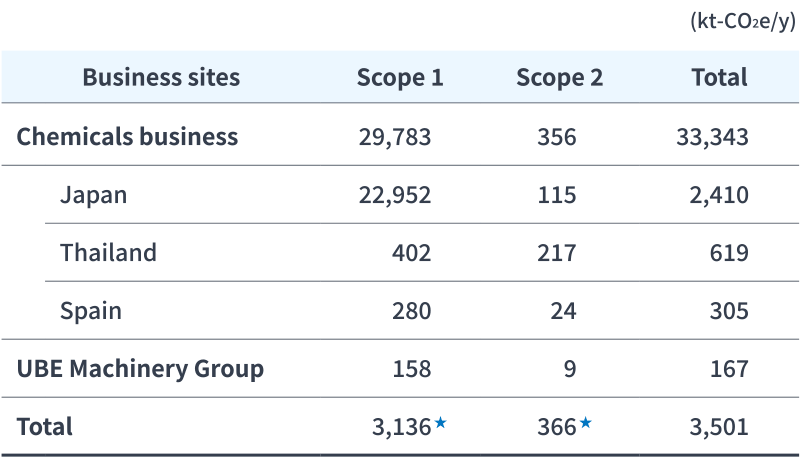Select the 'Total' column header
The image size is (800, 457).
pyautogui.click(x=719, y=78)
